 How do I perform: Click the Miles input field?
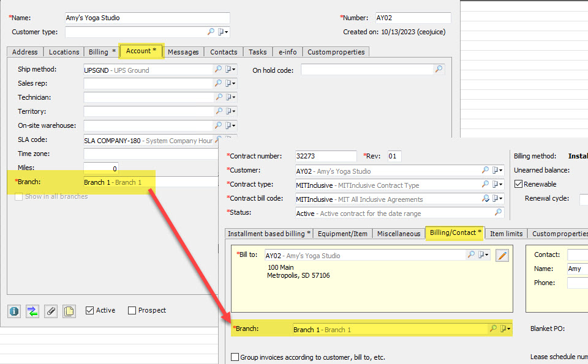tap(101, 168)
